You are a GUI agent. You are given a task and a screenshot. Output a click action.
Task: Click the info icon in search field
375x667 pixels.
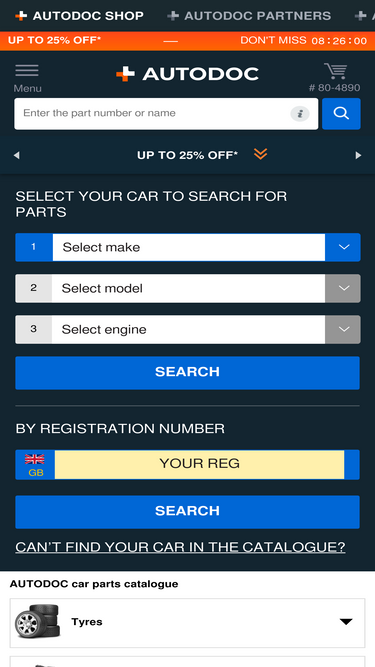point(300,114)
